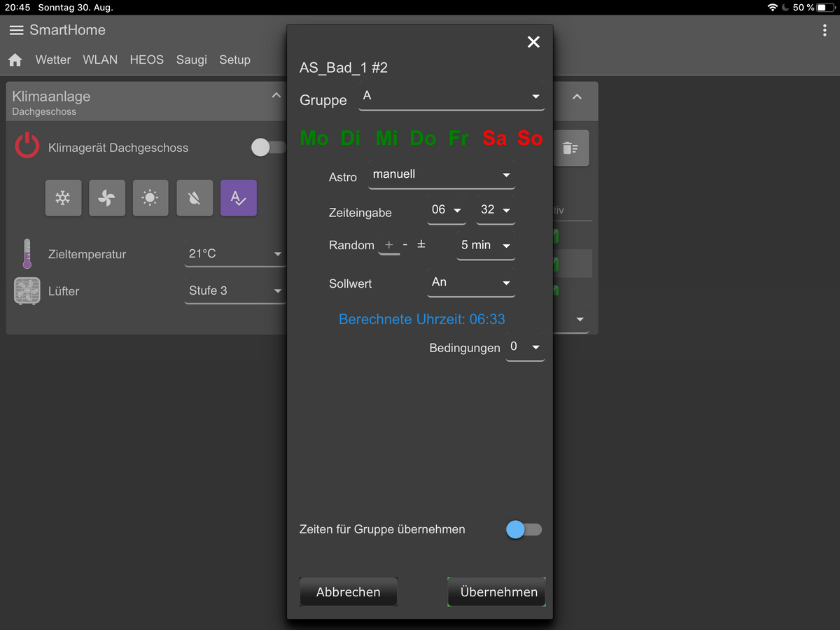Select the Random minus (-) option
The height and width of the screenshot is (630, 840).
[405, 245]
